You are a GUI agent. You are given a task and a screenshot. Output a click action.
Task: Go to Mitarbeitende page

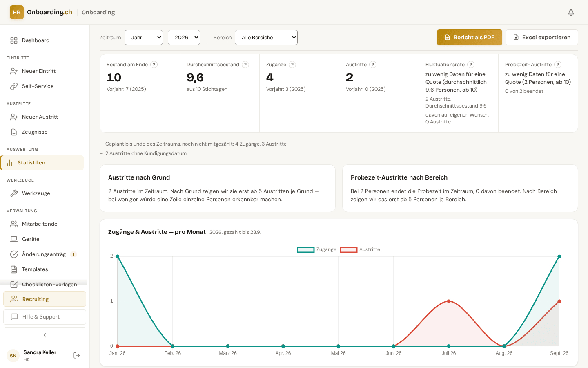point(45,224)
